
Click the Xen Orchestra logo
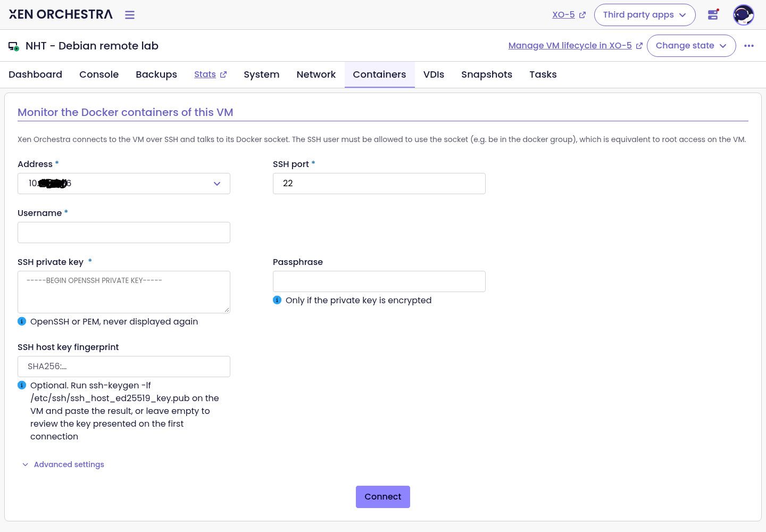pyautogui.click(x=61, y=14)
